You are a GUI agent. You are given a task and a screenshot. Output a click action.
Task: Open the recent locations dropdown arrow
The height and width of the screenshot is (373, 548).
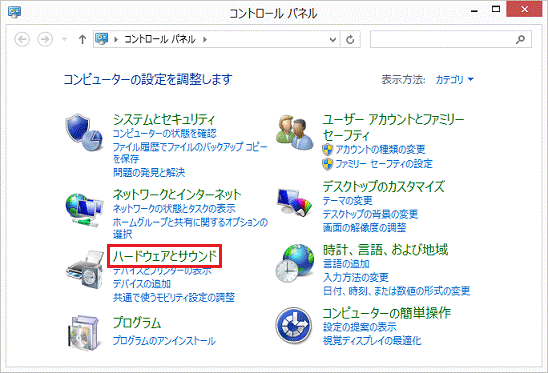pyautogui.click(x=64, y=39)
